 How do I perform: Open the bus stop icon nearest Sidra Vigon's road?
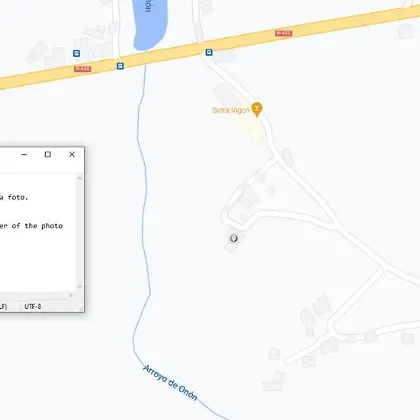tap(209, 52)
